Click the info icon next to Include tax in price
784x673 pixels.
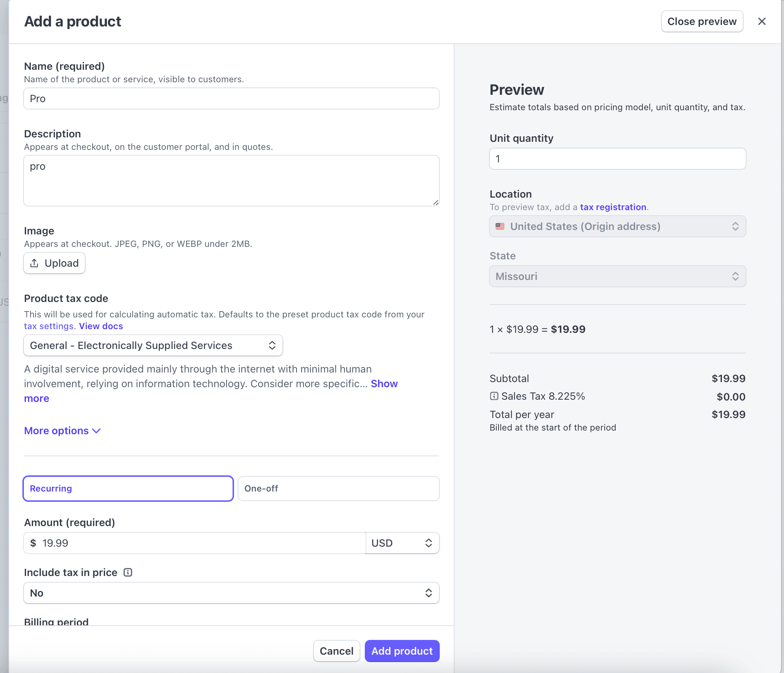pos(128,572)
